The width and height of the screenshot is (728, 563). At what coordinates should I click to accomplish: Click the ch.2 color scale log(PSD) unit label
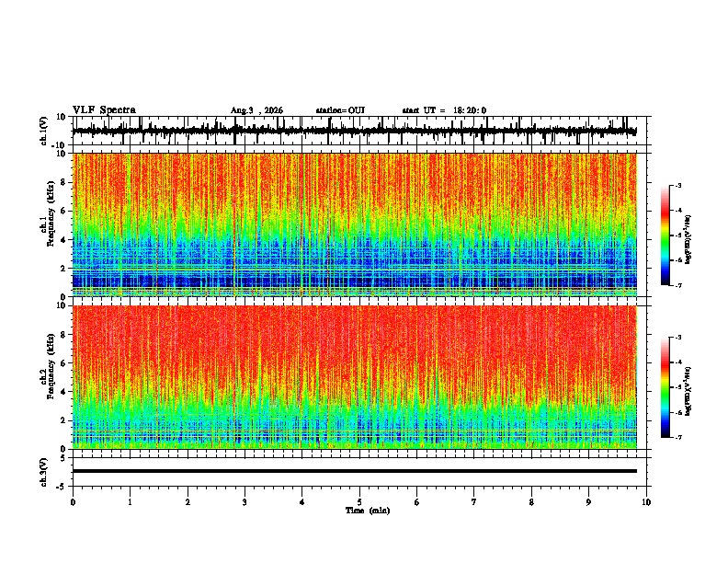pyautogui.click(x=688, y=391)
